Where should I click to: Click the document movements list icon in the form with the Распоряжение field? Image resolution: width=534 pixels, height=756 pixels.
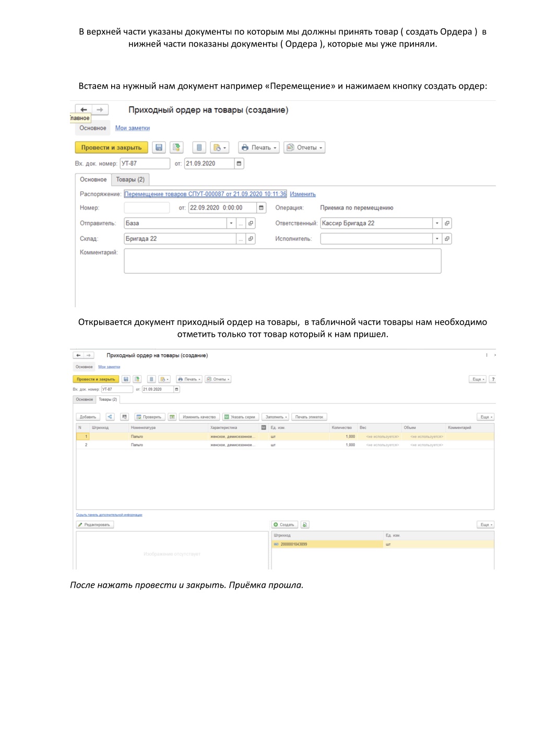pyautogui.click(x=199, y=148)
